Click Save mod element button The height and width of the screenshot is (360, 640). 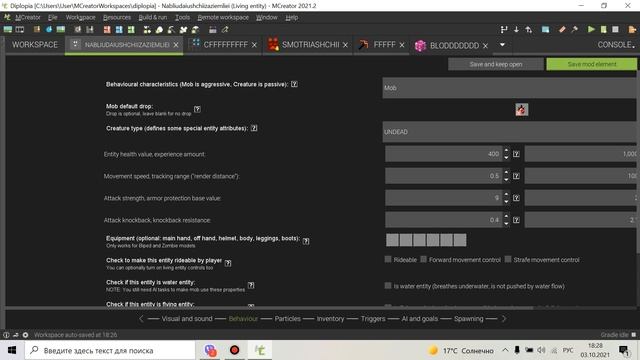pos(592,64)
